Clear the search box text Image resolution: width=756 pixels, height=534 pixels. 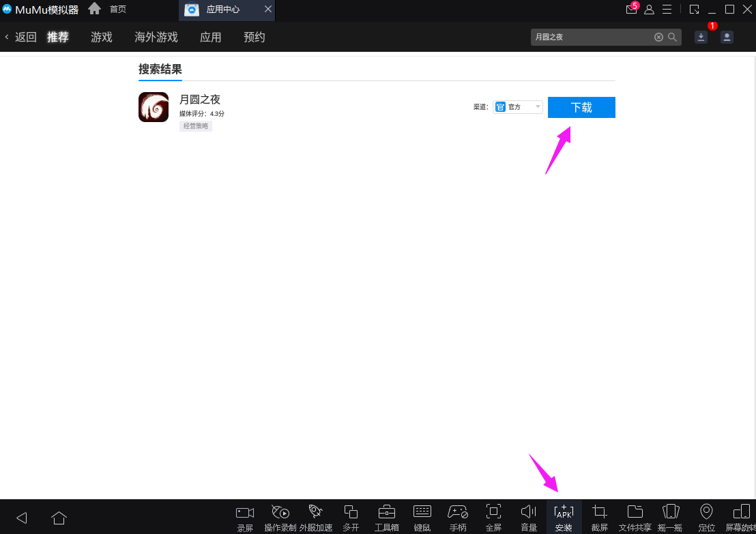[x=658, y=37]
